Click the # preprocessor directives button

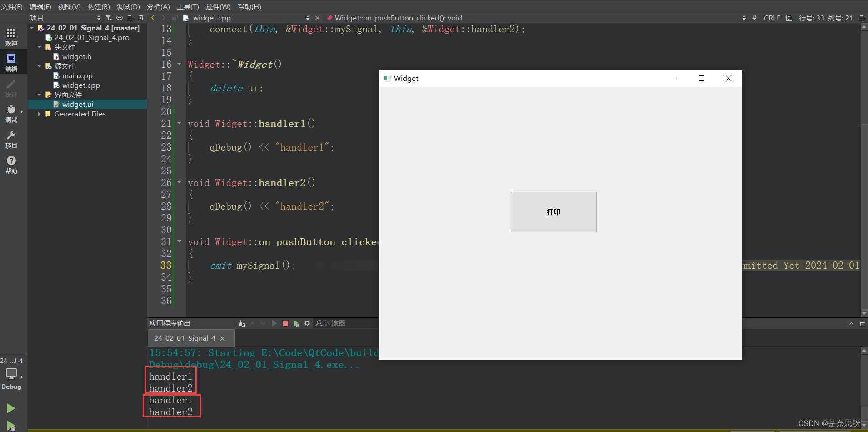coord(754,18)
